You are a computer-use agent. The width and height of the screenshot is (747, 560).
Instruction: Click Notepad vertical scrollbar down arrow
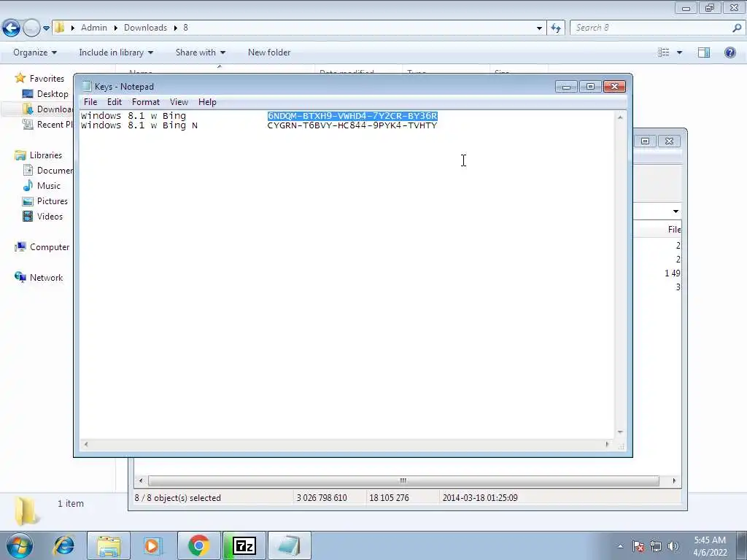coord(620,432)
